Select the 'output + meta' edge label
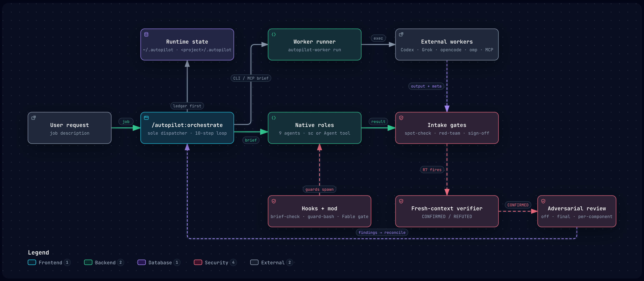644x281 pixels. point(426,86)
